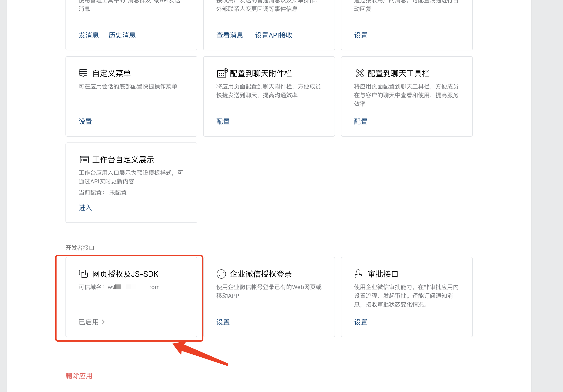Open 已启用 status in 网页授权及JS-SDK card
This screenshot has width=563, height=392.
(x=88, y=322)
